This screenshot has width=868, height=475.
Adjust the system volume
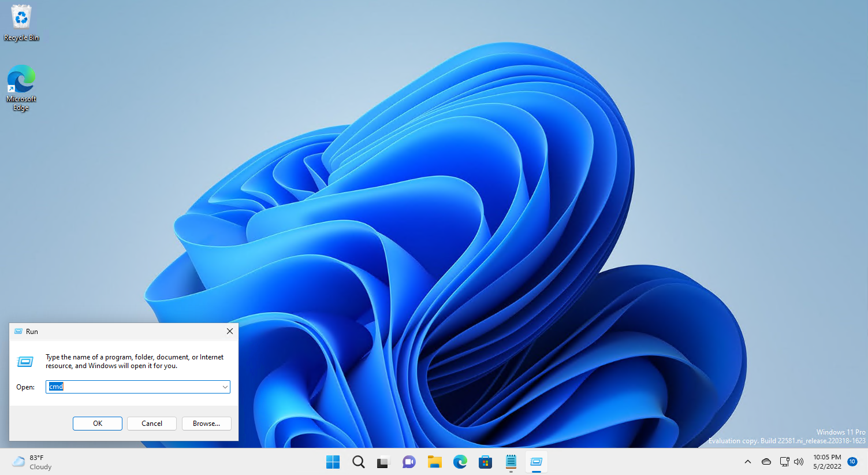(x=799, y=462)
